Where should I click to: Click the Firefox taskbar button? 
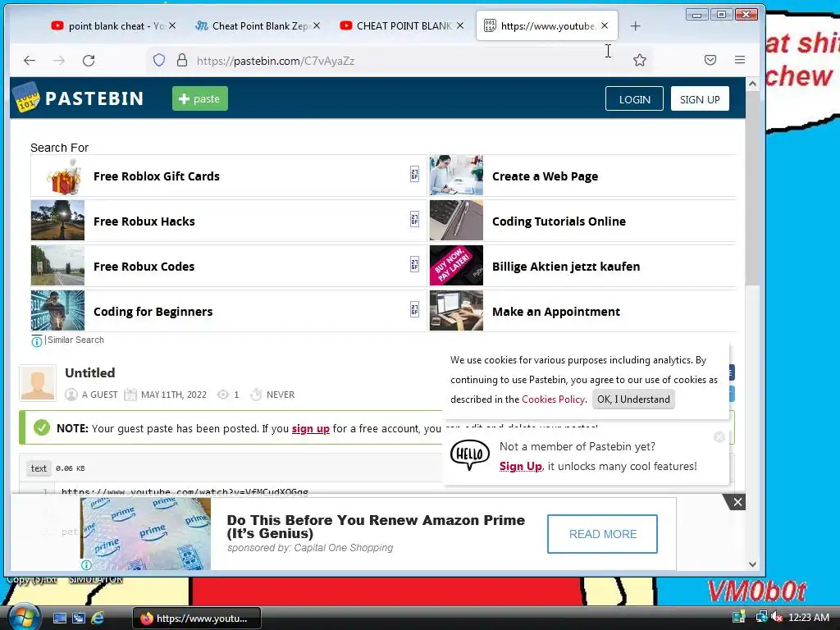coord(197,619)
